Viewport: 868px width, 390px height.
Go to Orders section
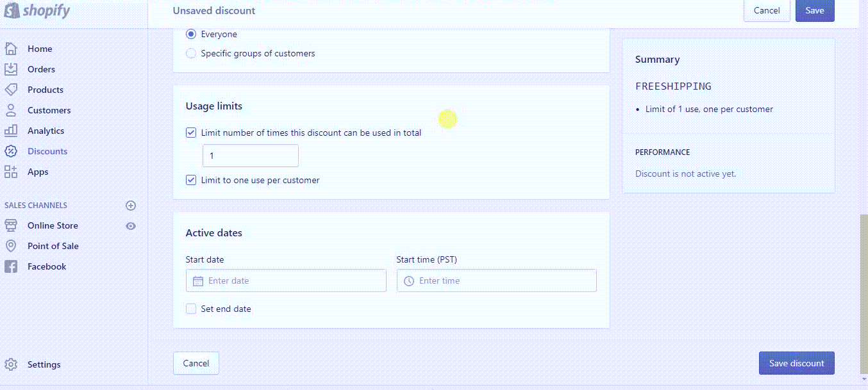pos(41,69)
